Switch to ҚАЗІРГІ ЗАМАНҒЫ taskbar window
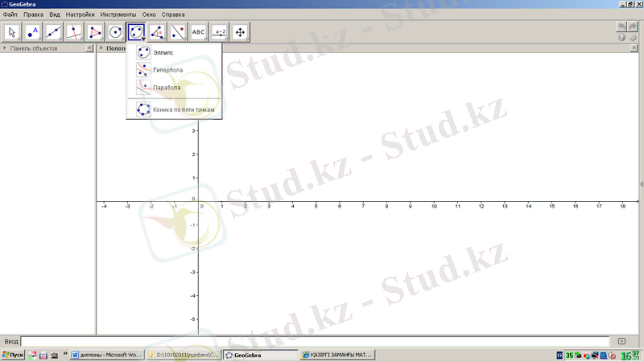Screen dimensions: 644x362 (x=337, y=355)
